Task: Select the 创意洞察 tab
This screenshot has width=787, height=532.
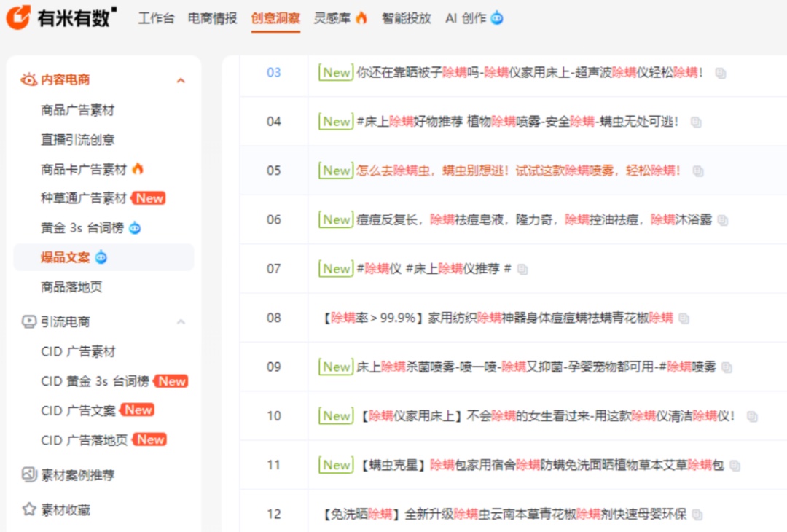Action: [x=275, y=18]
